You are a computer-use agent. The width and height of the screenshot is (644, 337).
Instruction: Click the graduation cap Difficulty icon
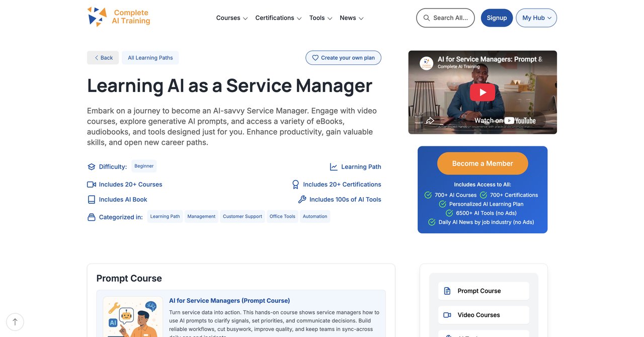tap(91, 167)
